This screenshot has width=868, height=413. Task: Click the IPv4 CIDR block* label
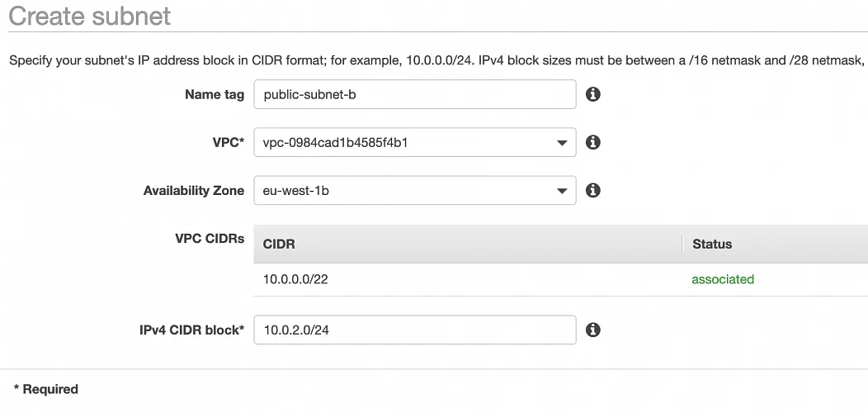(191, 330)
